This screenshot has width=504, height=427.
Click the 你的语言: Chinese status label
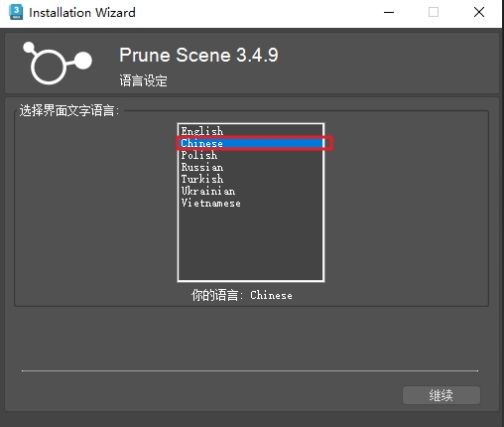pyautogui.click(x=242, y=295)
